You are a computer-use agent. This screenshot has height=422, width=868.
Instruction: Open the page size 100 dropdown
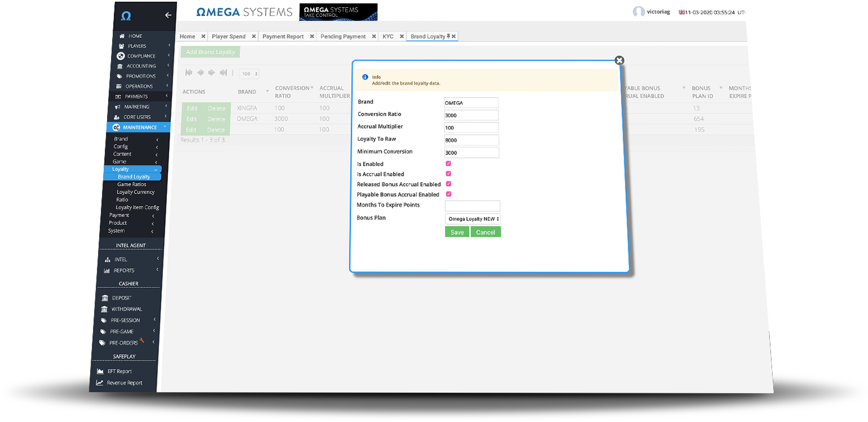point(249,73)
